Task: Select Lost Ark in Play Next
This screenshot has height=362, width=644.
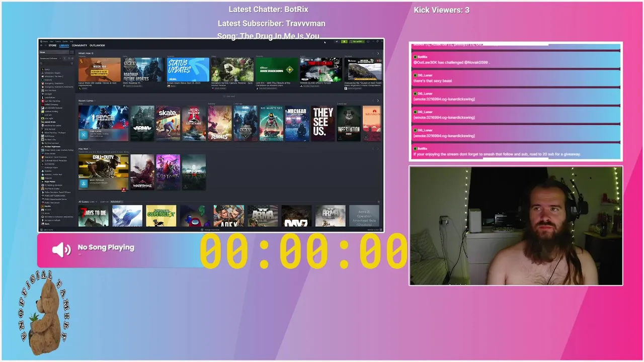Action: click(168, 172)
